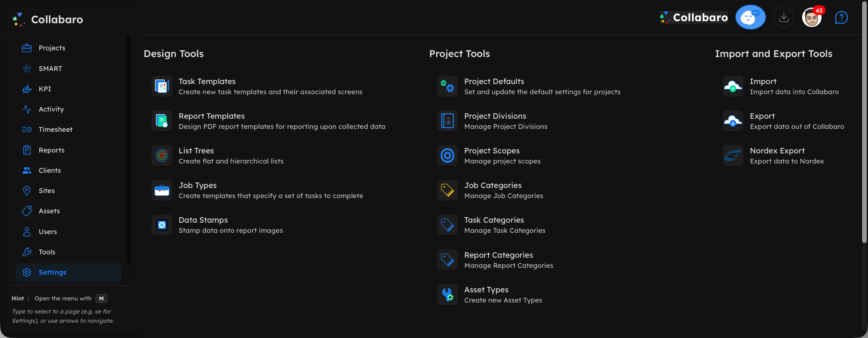Click the Activity pulse sidebar icon

(x=27, y=109)
